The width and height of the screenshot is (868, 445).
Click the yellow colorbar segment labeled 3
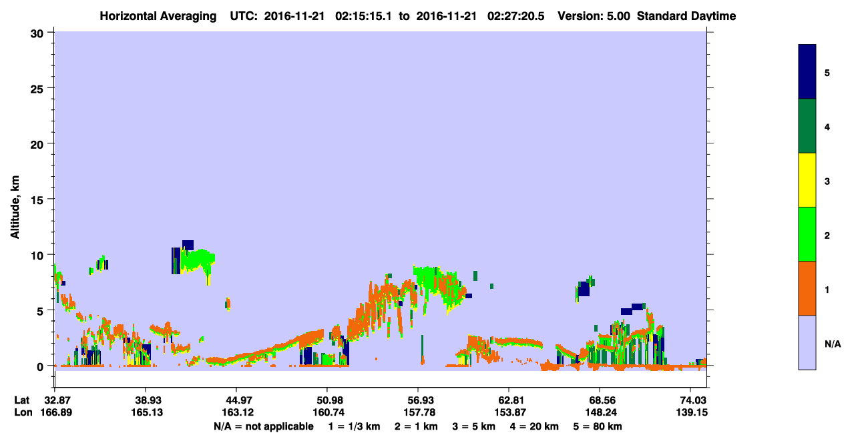pyautogui.click(x=807, y=180)
